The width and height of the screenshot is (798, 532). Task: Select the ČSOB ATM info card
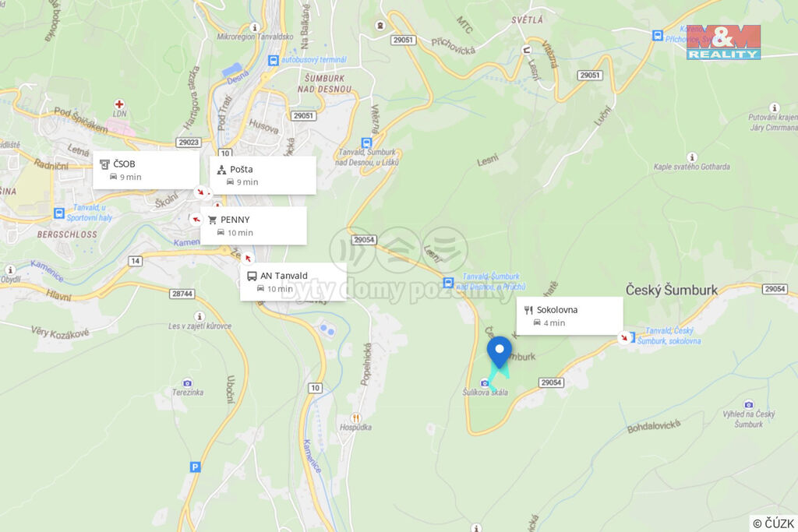pyautogui.click(x=146, y=170)
